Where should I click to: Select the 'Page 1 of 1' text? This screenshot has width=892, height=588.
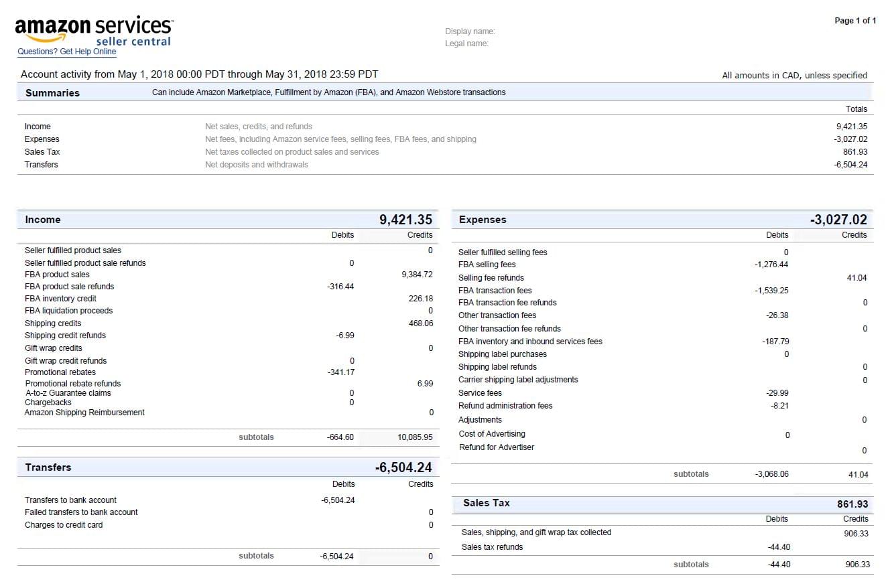pos(855,21)
